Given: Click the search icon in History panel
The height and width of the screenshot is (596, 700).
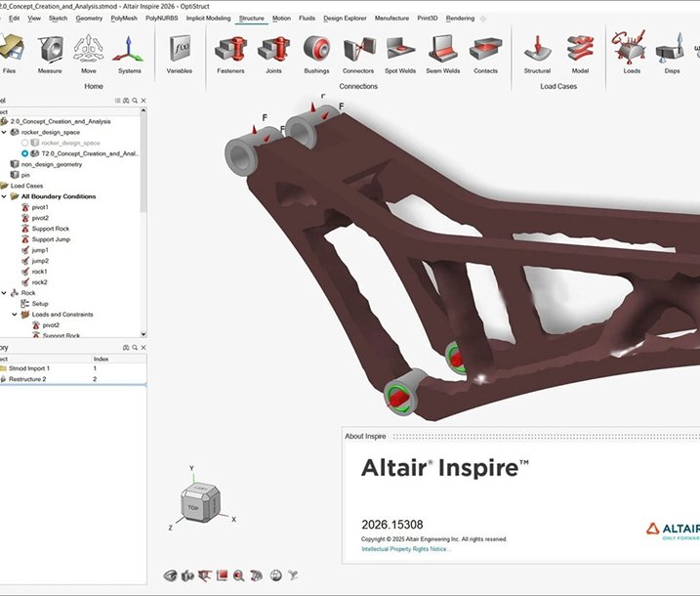Looking at the screenshot, I should pyautogui.click(x=135, y=347).
